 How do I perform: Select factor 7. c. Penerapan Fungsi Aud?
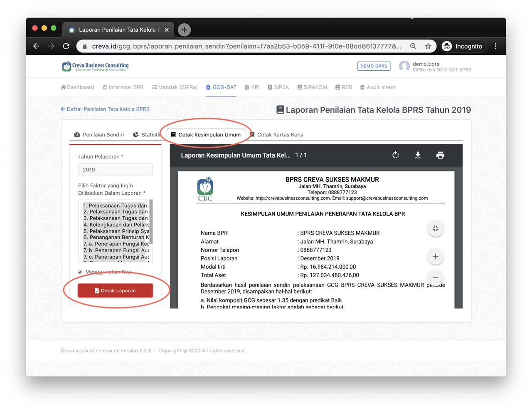[x=116, y=257]
